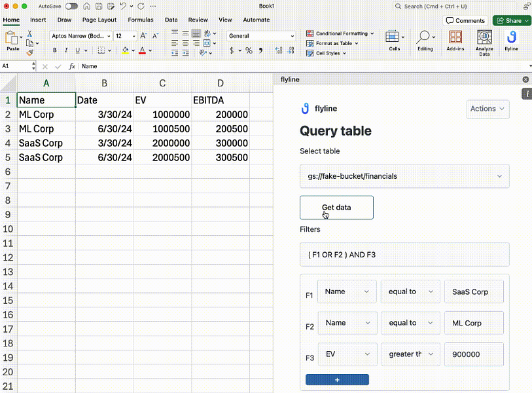Expand the Actions dropdown in flyline panel
This screenshot has height=393, width=532.
point(488,109)
